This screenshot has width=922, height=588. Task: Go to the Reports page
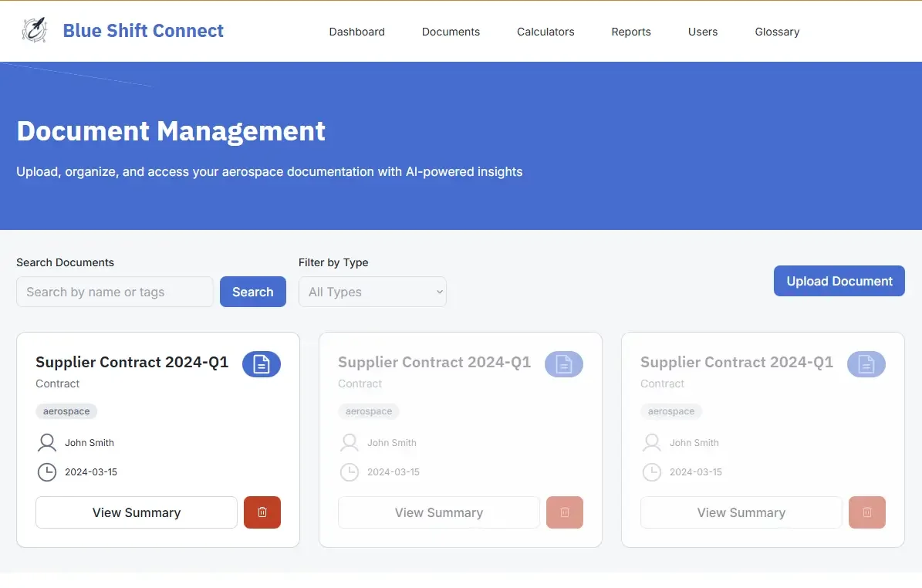(631, 32)
